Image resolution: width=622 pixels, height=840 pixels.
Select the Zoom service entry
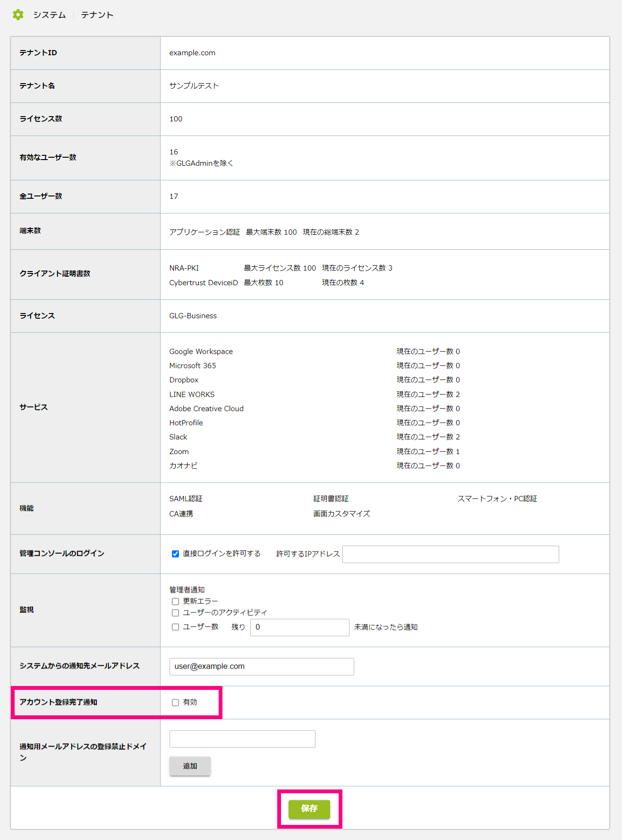point(179,452)
